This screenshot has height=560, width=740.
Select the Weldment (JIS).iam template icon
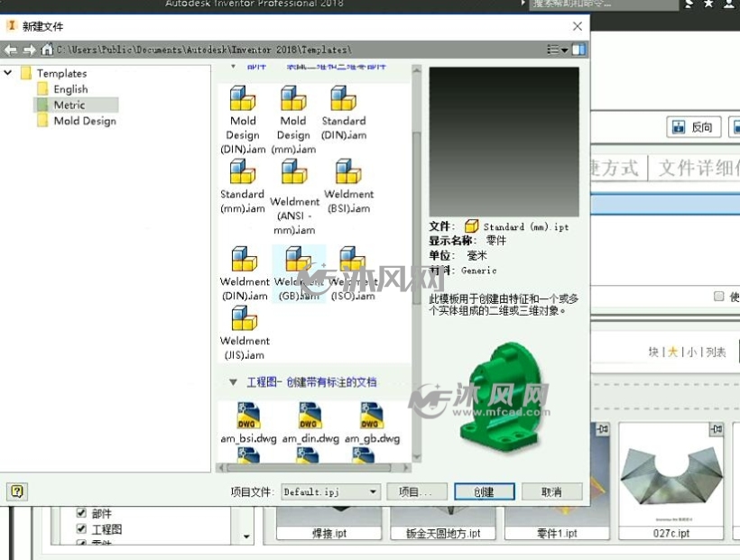click(244, 318)
